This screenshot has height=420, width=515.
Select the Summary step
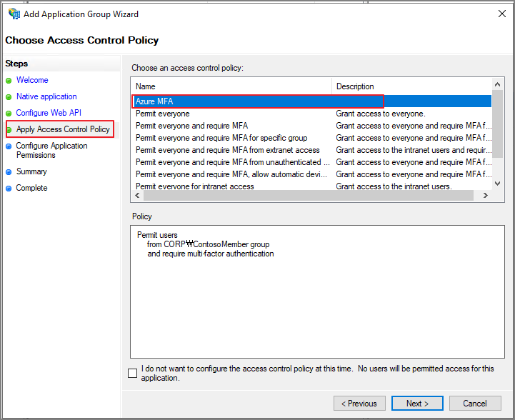click(31, 171)
